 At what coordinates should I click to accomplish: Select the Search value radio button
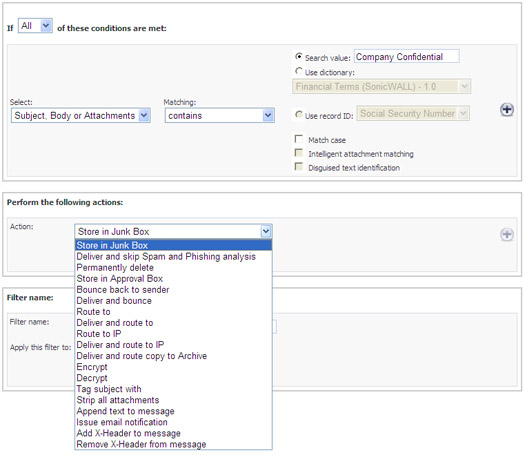click(x=299, y=57)
